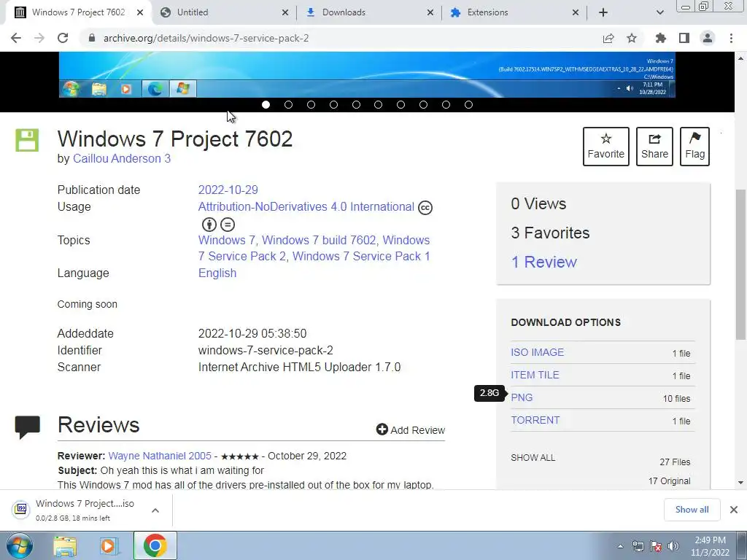The image size is (747, 560).
Task: Open reviewer Wayne Nathaniel 2005 profile
Action: coord(160,456)
